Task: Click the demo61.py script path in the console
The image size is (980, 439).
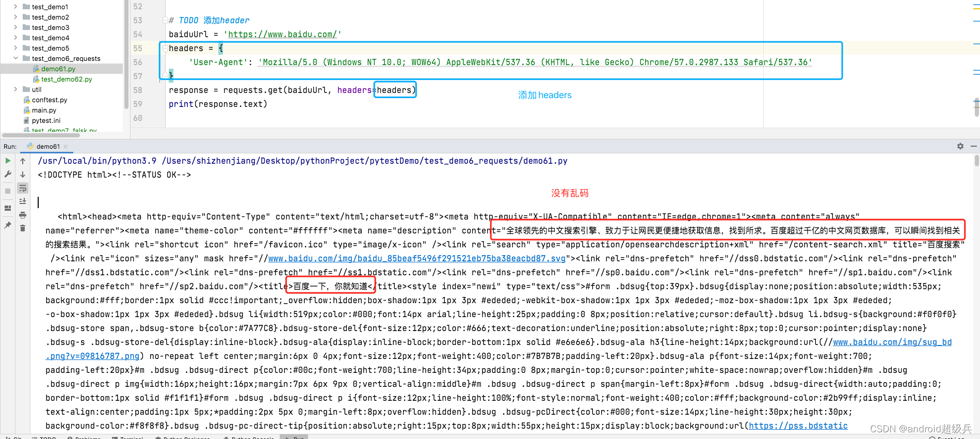Action: click(x=365, y=161)
